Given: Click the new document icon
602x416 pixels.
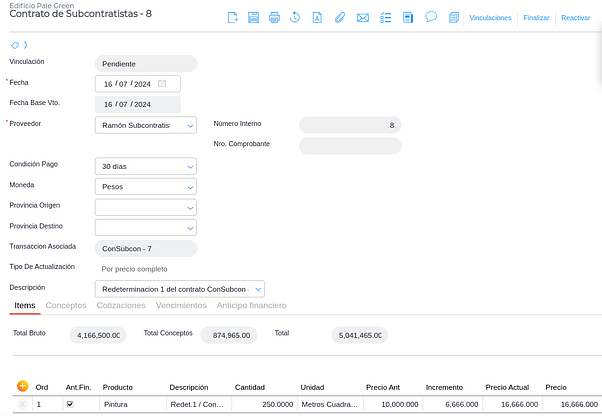Looking at the screenshot, I should point(233,18).
